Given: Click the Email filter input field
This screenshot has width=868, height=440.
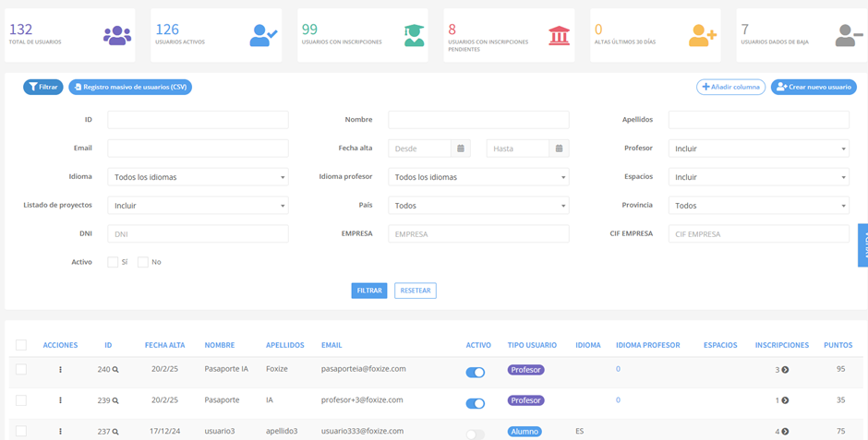Looking at the screenshot, I should pos(198,149).
